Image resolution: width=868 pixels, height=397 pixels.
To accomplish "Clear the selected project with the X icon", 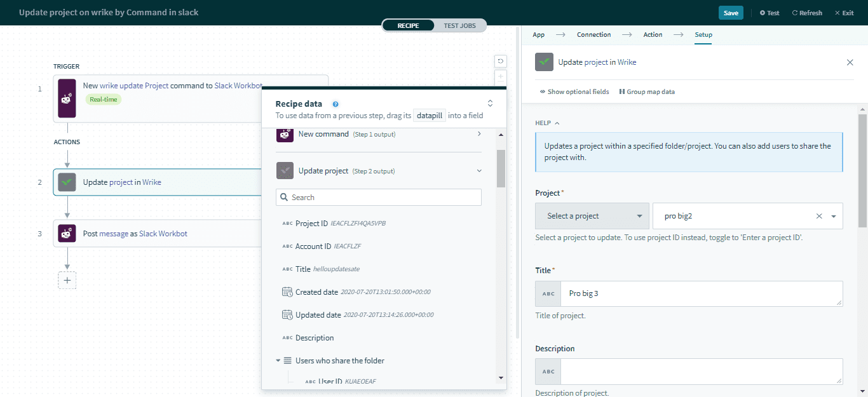I will click(819, 216).
